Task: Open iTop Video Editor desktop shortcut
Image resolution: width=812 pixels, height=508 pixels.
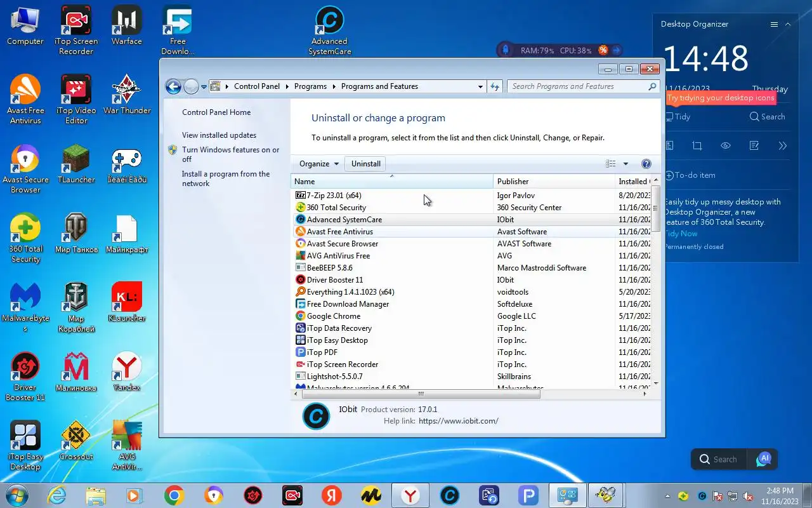Action: point(76,100)
